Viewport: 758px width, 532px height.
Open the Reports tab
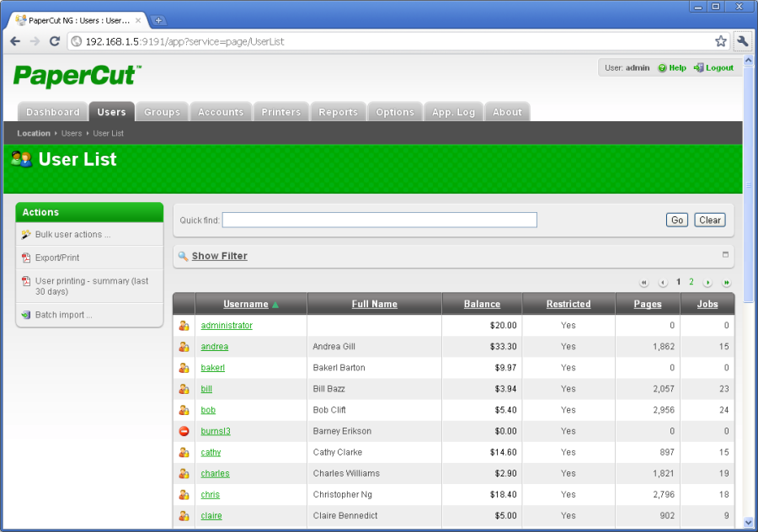click(x=338, y=112)
